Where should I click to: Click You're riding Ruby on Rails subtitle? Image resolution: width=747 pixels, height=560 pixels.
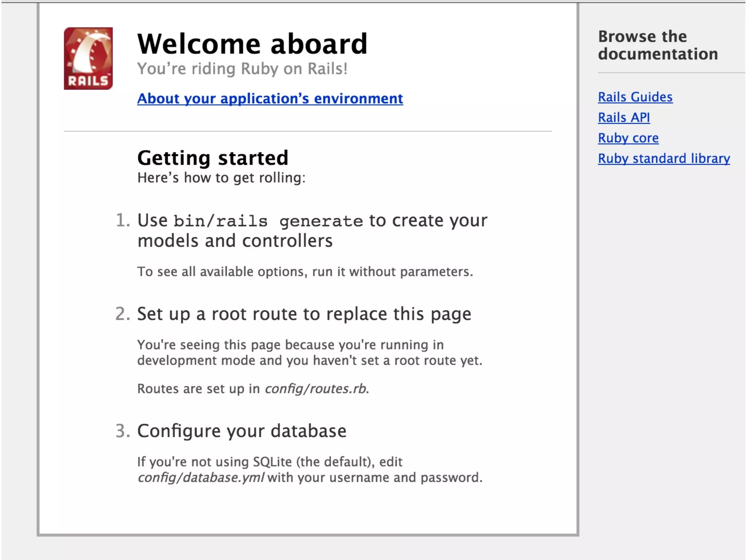(242, 69)
